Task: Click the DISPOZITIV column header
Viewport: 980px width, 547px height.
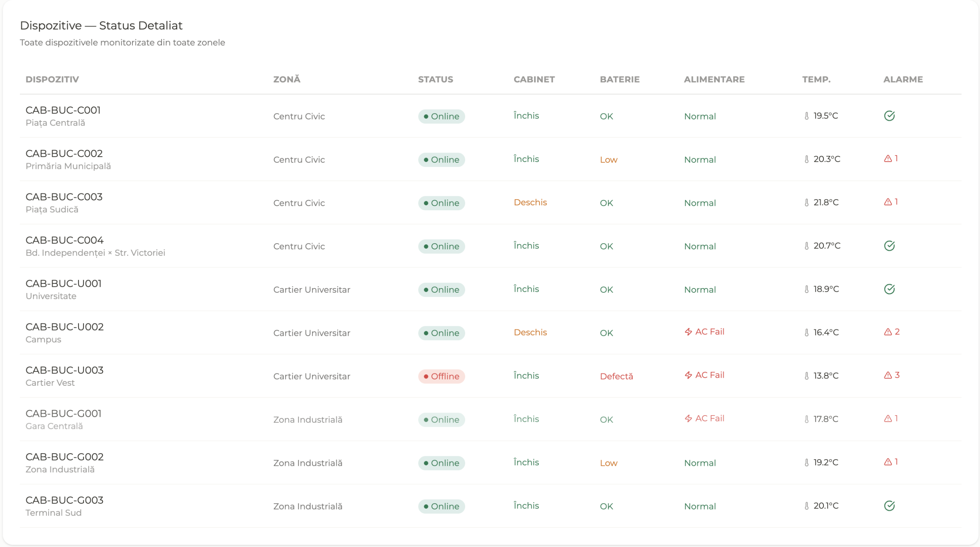Action: click(52, 79)
